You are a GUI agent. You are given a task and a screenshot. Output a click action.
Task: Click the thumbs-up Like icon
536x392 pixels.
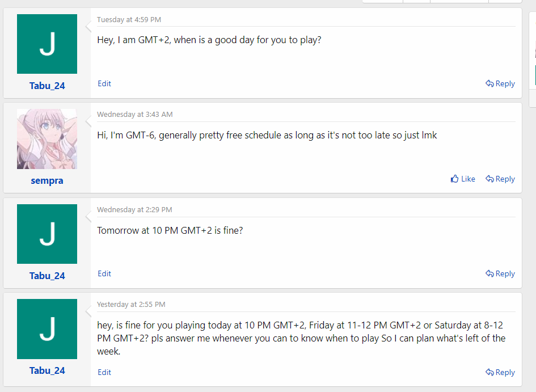[x=454, y=179]
